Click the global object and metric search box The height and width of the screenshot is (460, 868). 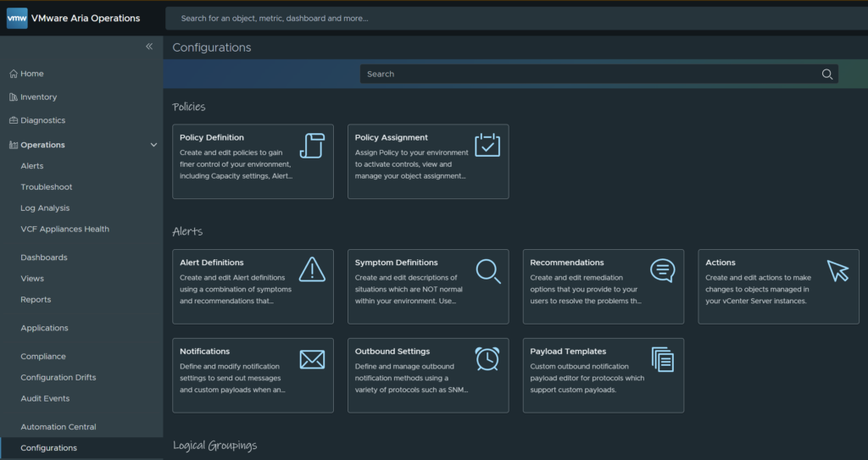click(516, 19)
